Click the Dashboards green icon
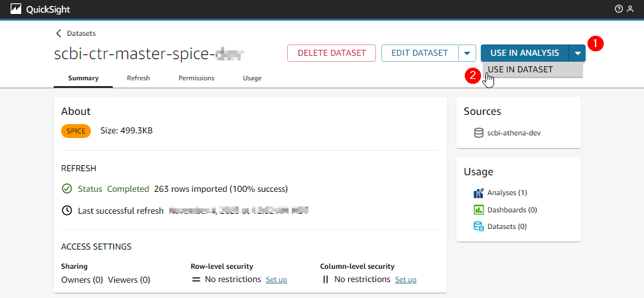Image resolution: width=644 pixels, height=298 pixels. click(478, 210)
